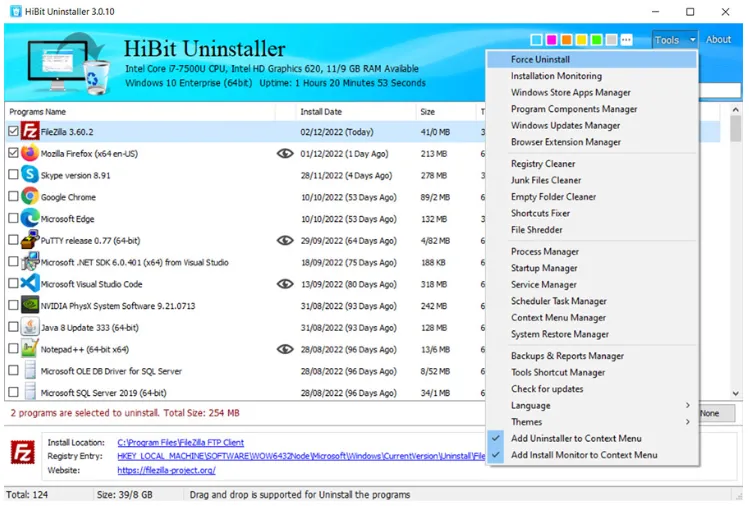Pick the light blue color theme swatch

point(536,40)
